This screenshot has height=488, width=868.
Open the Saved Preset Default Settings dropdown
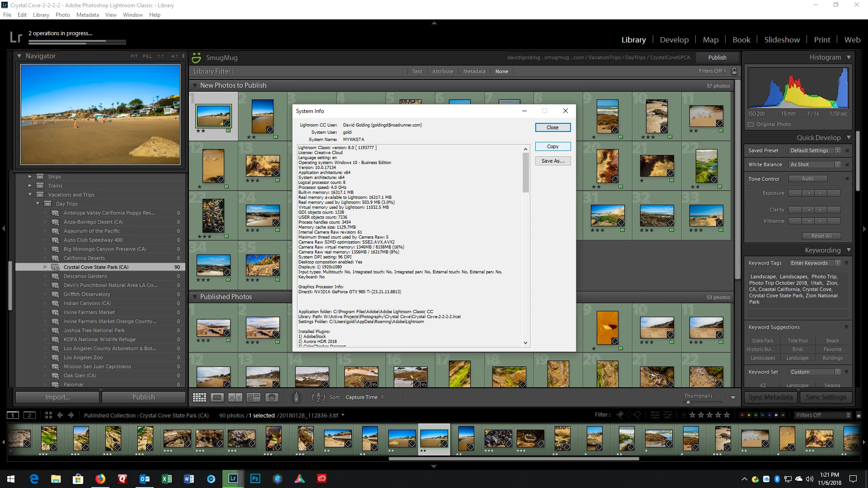tap(814, 150)
